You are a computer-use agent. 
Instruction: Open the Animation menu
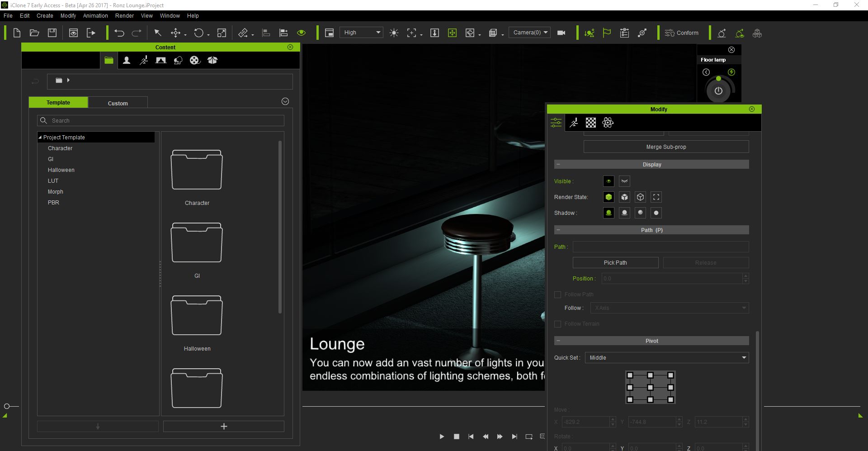coord(95,15)
